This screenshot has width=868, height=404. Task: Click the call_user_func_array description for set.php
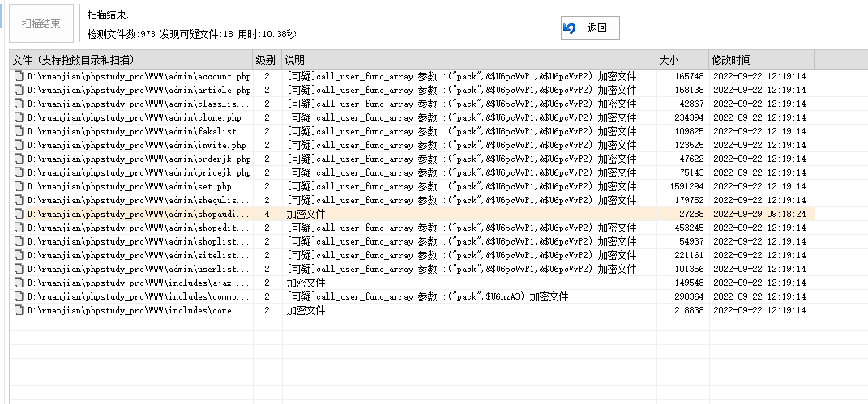462,187
